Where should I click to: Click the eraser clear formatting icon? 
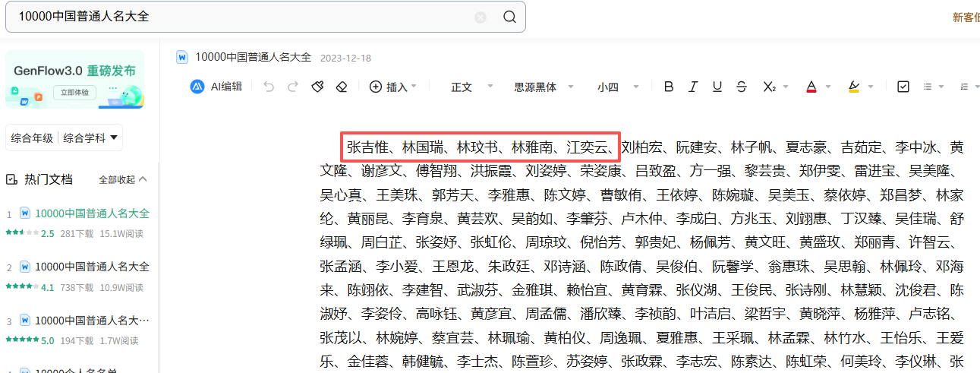point(341,87)
